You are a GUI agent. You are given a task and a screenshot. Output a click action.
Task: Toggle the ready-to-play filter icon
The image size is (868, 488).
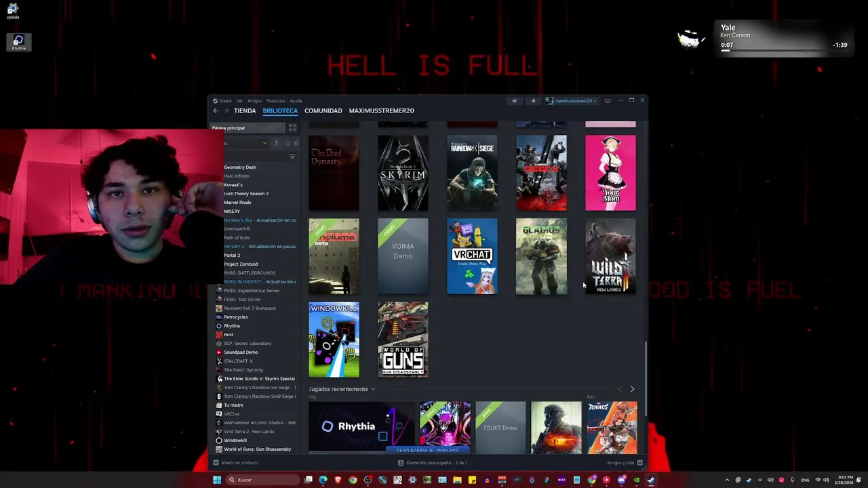point(295,143)
